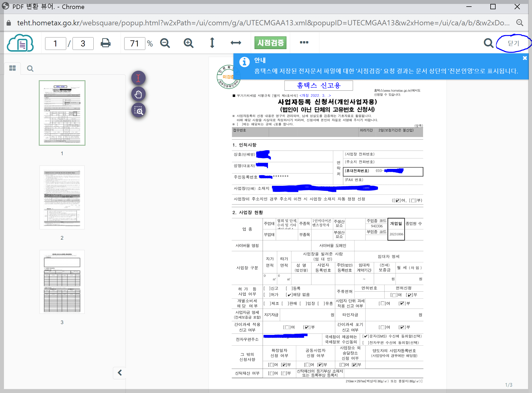Screen dimensions: 532x393
Task: Click the 닫기 close button
Action: [513, 43]
